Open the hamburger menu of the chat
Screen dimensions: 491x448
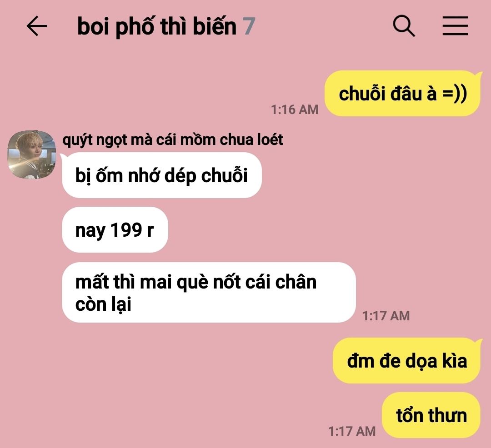(x=455, y=26)
